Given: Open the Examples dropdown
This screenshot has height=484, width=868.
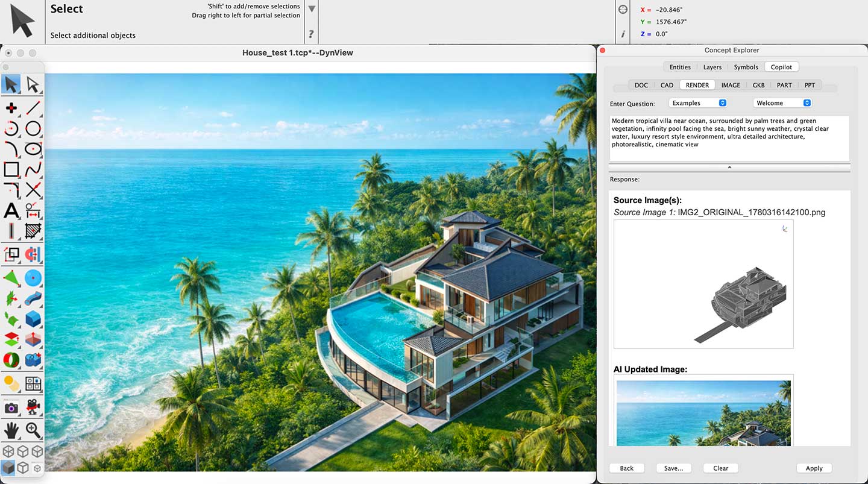Looking at the screenshot, I should pos(697,103).
